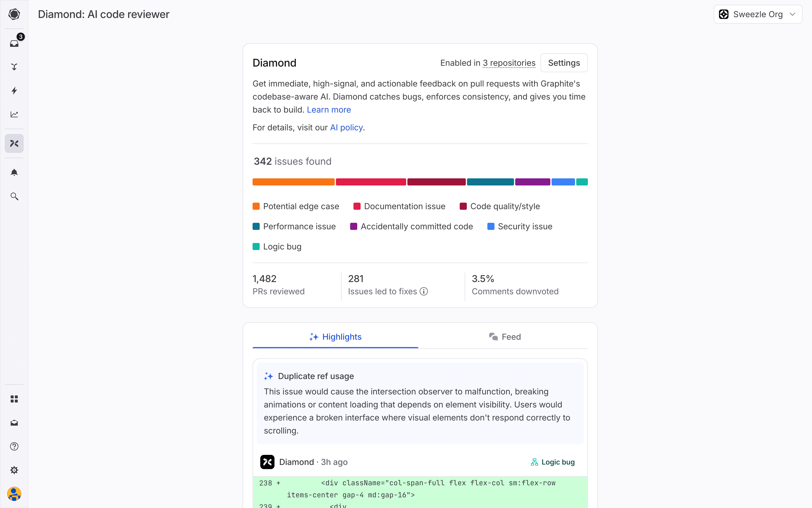Click the green Logic bug bar segment
812x508 pixels.
pyautogui.click(x=582, y=182)
